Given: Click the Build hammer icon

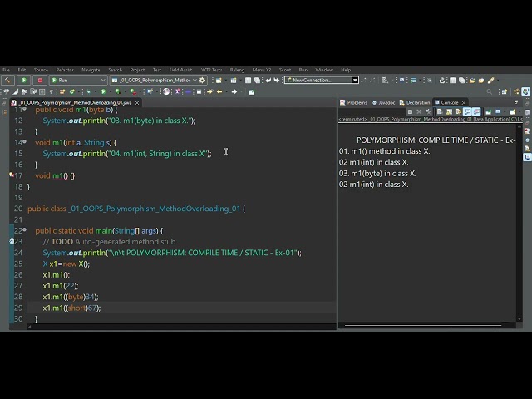Looking at the screenshot, I should (x=7, y=80).
